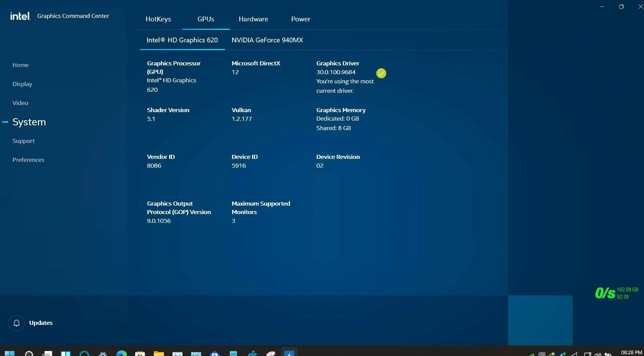This screenshot has height=356, width=644.
Task: Click Device ID value 5916
Action: coord(238,166)
